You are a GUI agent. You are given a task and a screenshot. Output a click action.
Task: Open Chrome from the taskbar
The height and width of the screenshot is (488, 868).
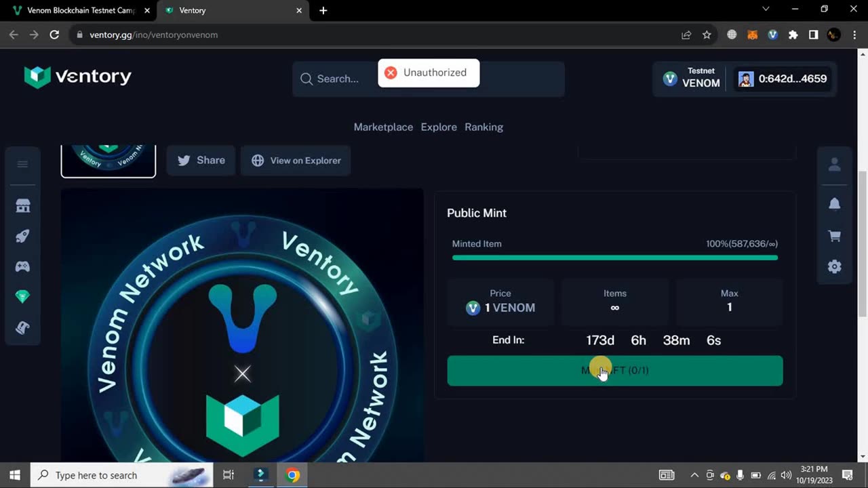pos(293,475)
